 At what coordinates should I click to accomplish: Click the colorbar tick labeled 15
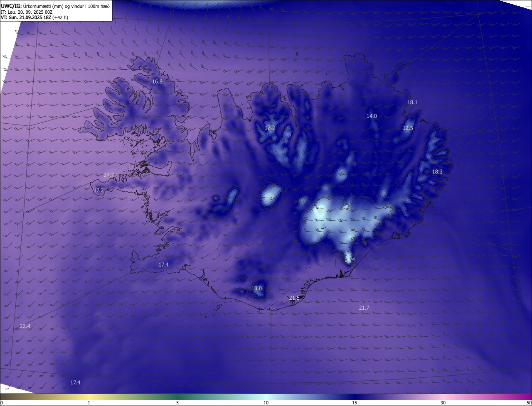[355, 403]
